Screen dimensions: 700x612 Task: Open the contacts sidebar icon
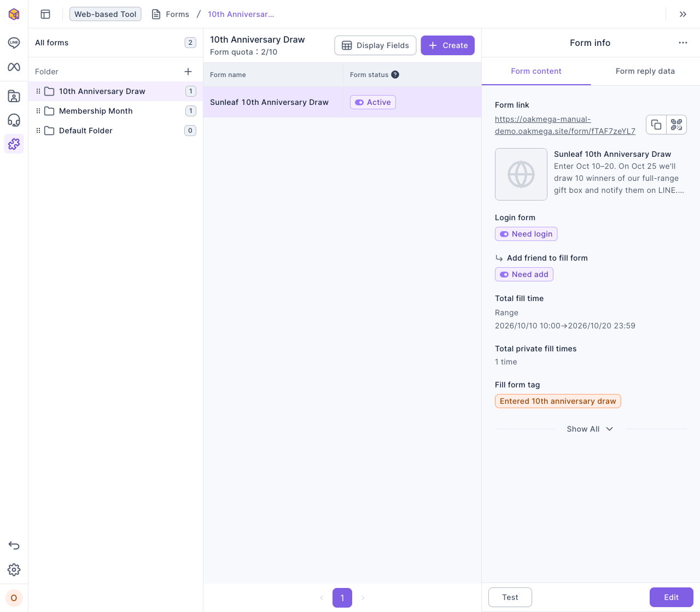click(14, 96)
